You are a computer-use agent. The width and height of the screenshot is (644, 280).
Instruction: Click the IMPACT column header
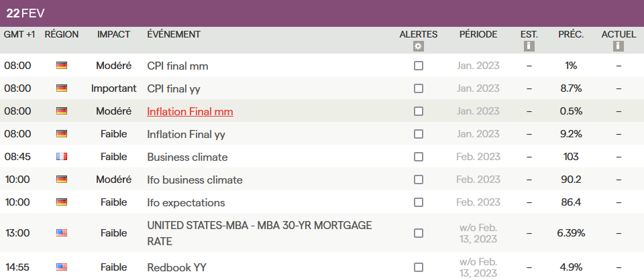click(x=113, y=34)
